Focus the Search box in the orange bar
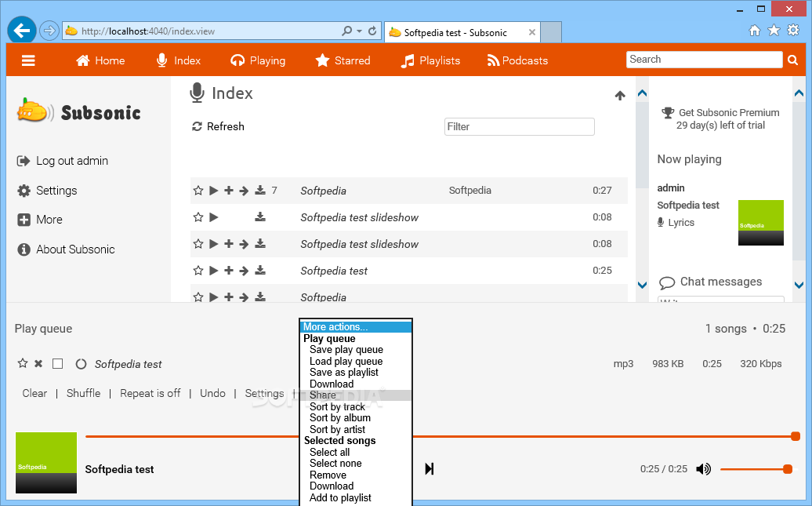Screen dimensions: 812x506 pyautogui.click(x=704, y=59)
